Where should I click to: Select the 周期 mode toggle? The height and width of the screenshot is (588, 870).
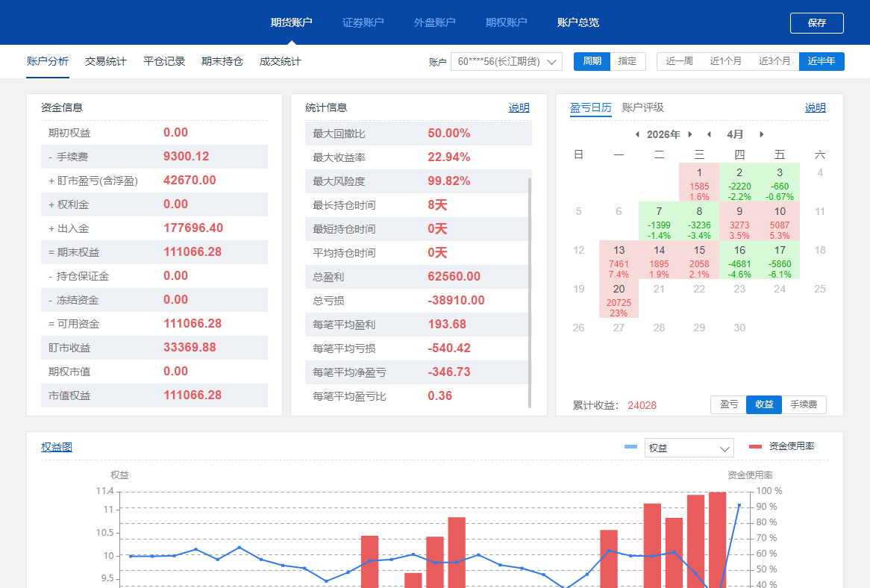pos(592,61)
